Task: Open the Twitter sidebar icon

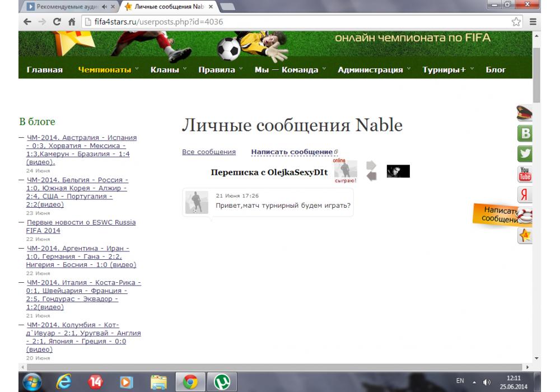Action: click(526, 153)
